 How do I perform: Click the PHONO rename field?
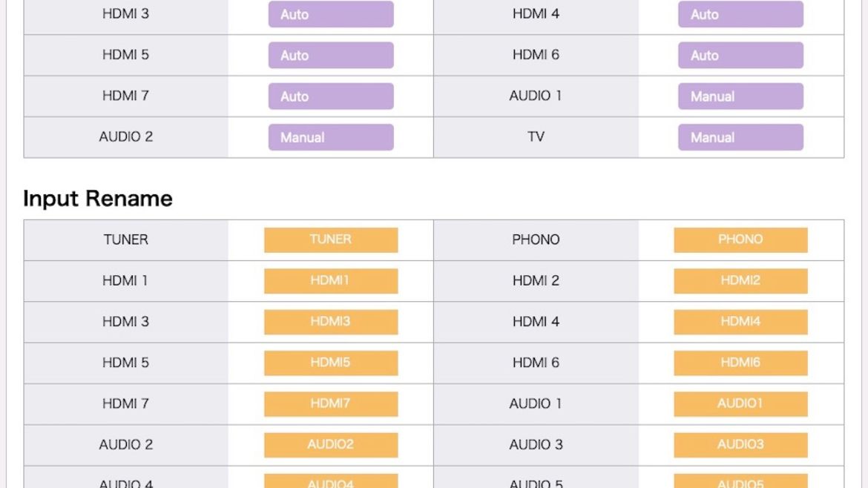[x=740, y=240]
